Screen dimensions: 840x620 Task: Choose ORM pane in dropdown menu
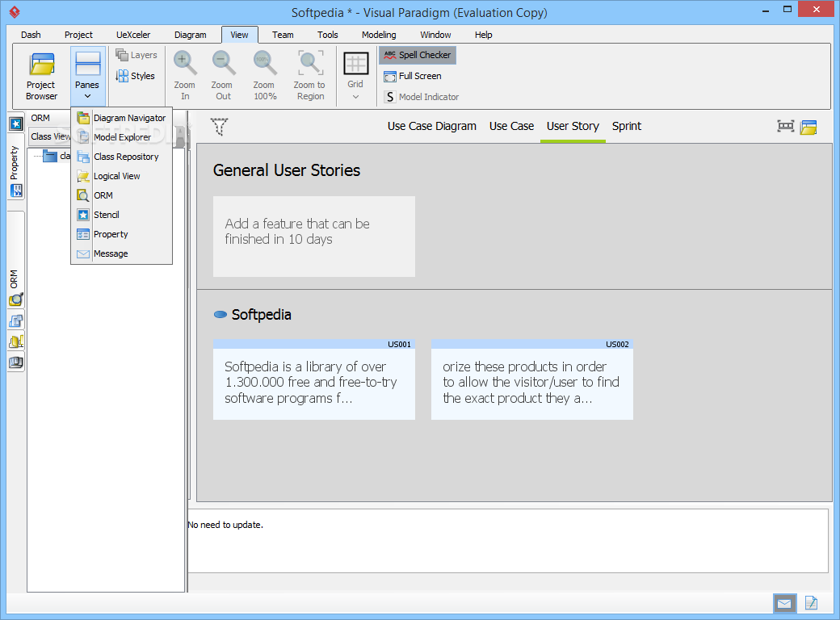tap(122, 195)
